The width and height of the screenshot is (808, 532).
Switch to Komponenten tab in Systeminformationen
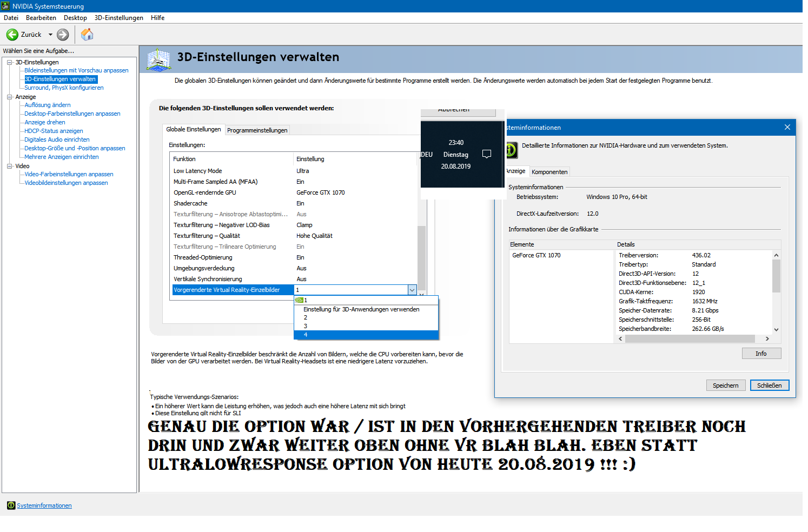[x=549, y=172]
